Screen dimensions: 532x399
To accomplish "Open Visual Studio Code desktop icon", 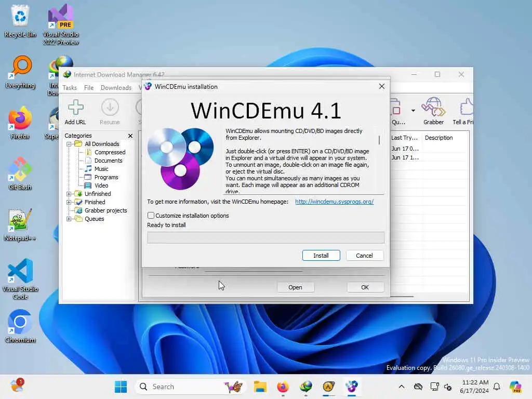I will pyautogui.click(x=20, y=279).
